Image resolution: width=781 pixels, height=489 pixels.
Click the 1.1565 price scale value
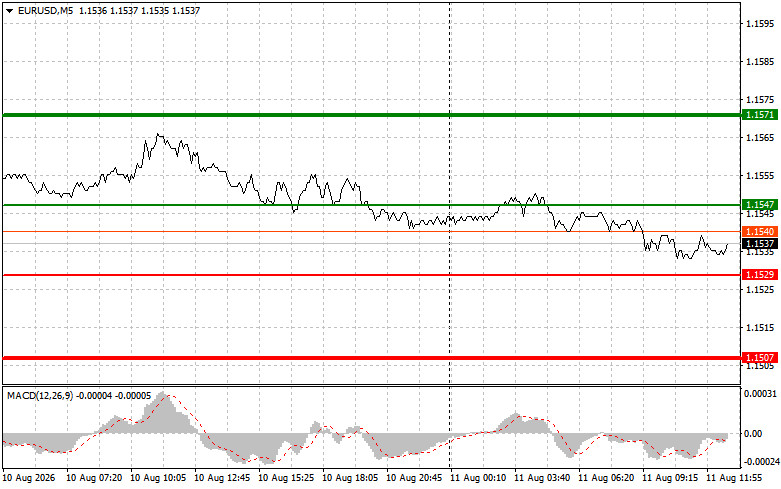point(760,137)
